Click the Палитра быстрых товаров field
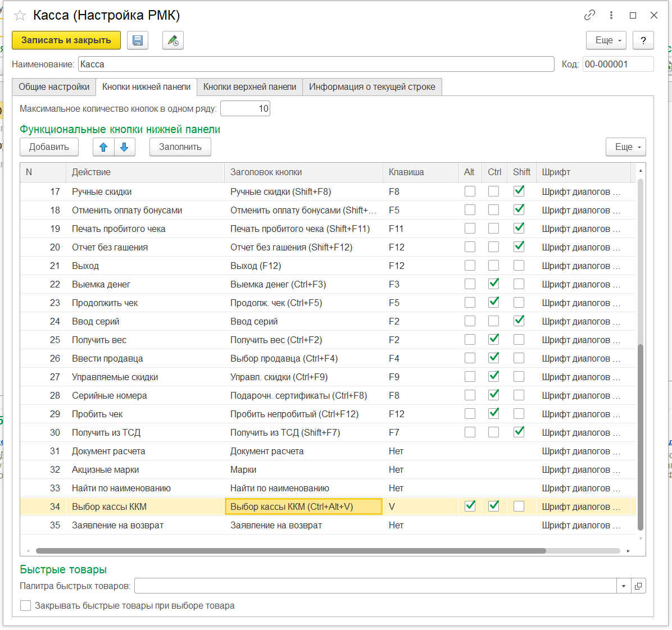 (x=375, y=586)
